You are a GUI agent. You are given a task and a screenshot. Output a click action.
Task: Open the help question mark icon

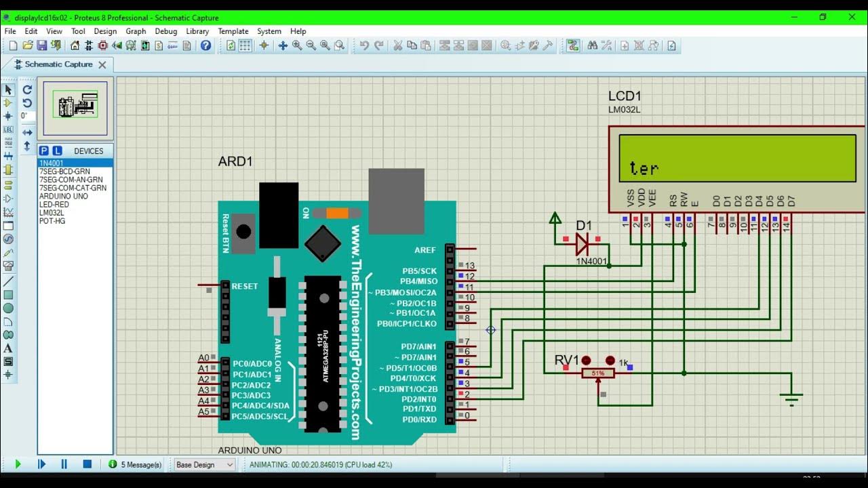(206, 45)
